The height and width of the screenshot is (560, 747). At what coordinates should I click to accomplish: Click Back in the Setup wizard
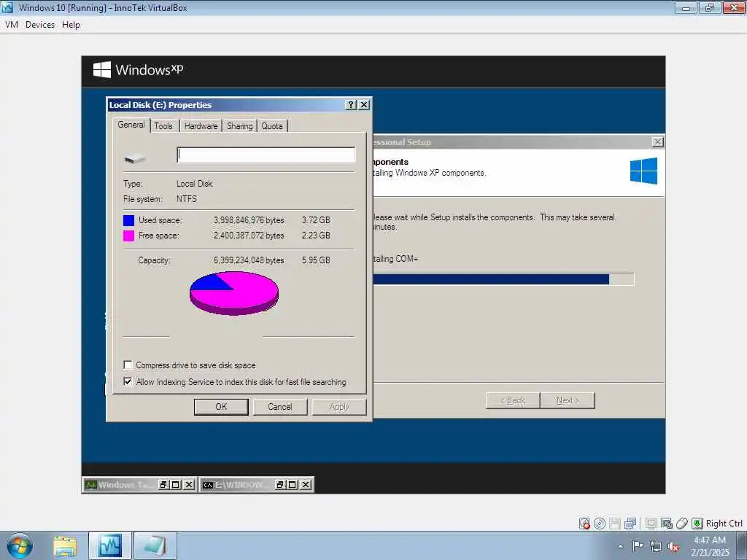513,400
